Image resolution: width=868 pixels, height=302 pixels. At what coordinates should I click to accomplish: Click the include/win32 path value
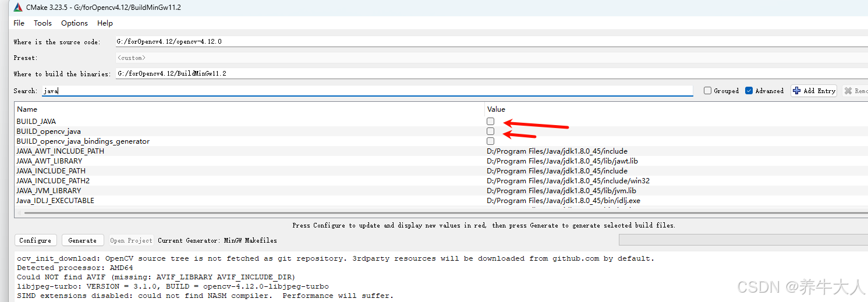568,181
